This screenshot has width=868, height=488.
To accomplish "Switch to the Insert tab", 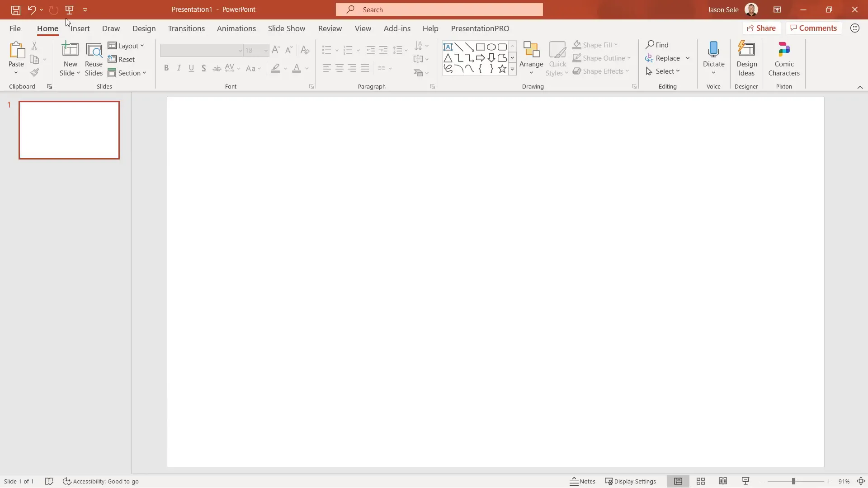I will (x=79, y=28).
